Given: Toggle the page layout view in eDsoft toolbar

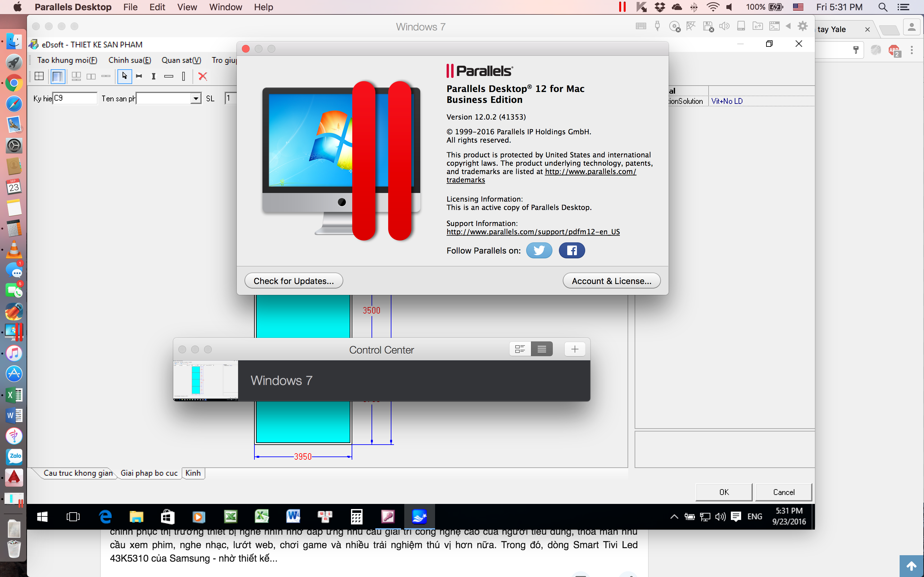Looking at the screenshot, I should point(58,76).
